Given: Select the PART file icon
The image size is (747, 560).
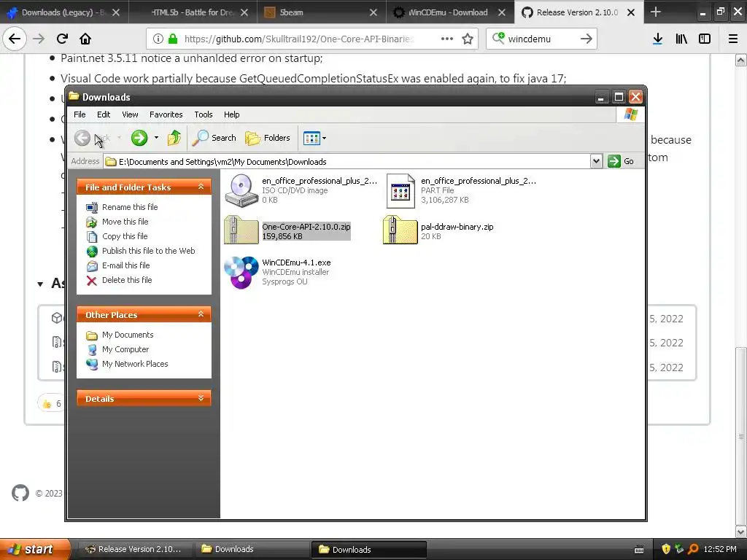Looking at the screenshot, I should (x=400, y=190).
